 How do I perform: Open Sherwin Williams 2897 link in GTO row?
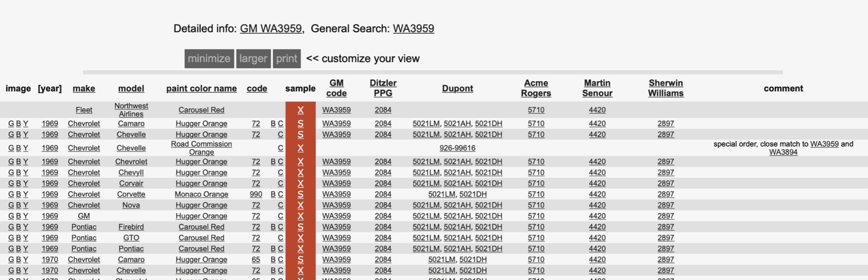pos(666,238)
